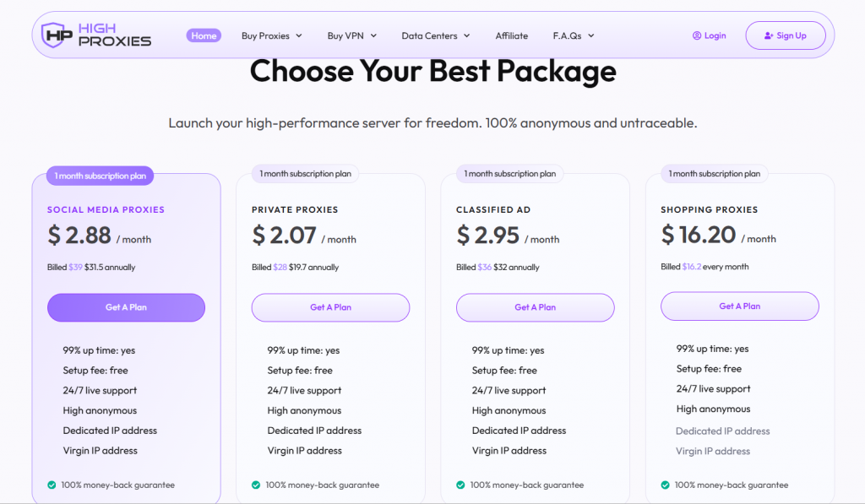Viewport: 865px width, 504px height.
Task: Get a plan for Private Proxies
Action: pos(330,307)
